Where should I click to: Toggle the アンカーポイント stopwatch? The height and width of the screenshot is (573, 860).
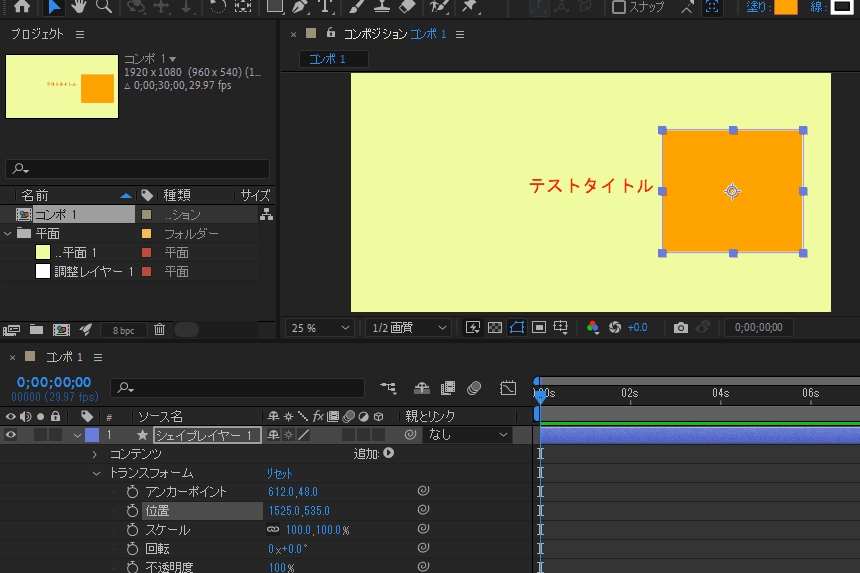pyautogui.click(x=132, y=492)
